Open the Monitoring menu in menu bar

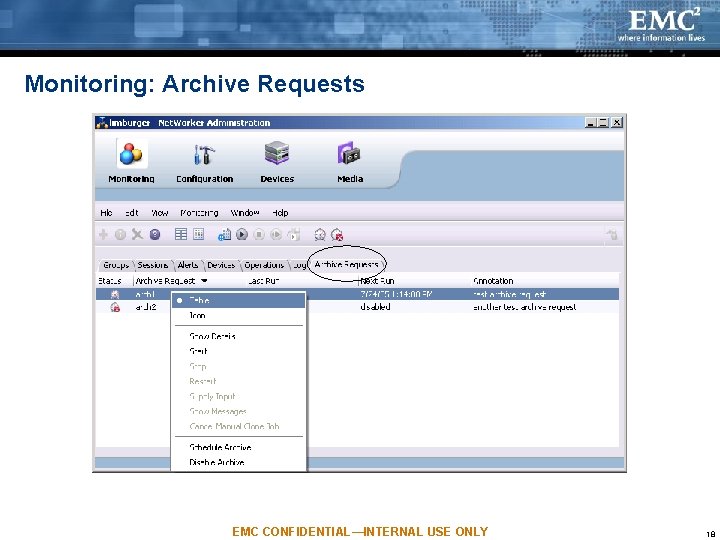199,213
